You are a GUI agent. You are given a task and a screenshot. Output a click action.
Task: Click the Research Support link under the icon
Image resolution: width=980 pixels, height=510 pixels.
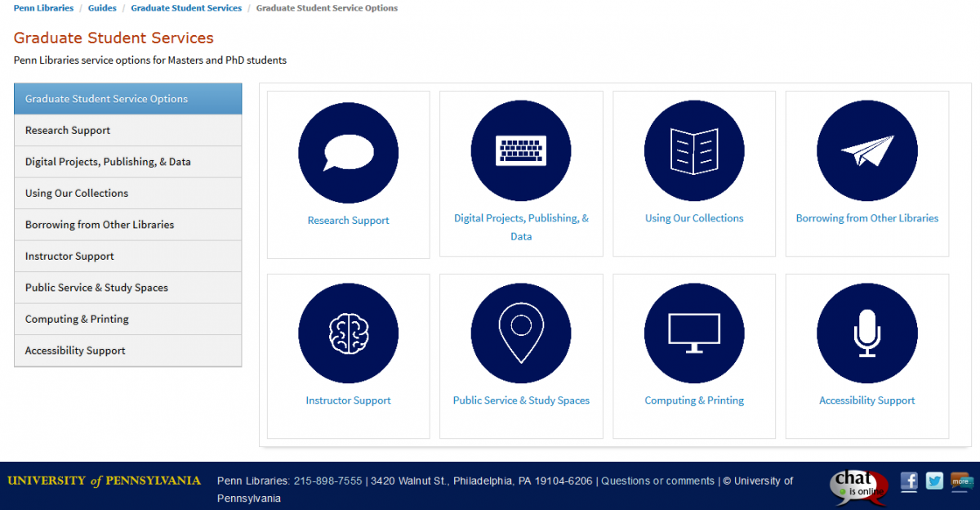pos(349,221)
